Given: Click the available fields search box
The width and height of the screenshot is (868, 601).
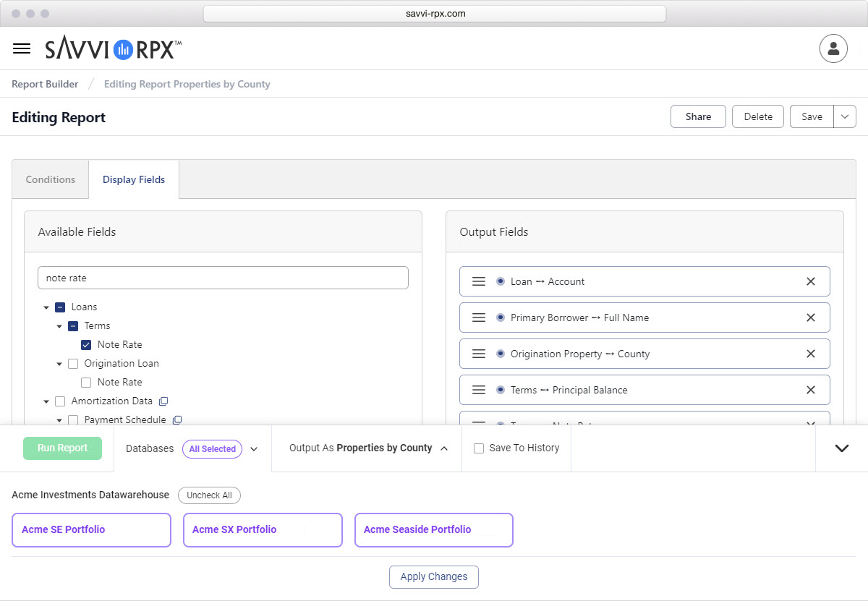Looking at the screenshot, I should click(223, 278).
